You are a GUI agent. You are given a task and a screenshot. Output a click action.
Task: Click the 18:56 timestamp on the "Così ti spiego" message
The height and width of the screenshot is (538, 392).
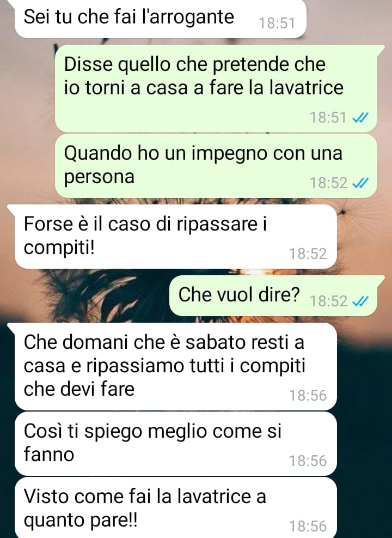(x=308, y=461)
